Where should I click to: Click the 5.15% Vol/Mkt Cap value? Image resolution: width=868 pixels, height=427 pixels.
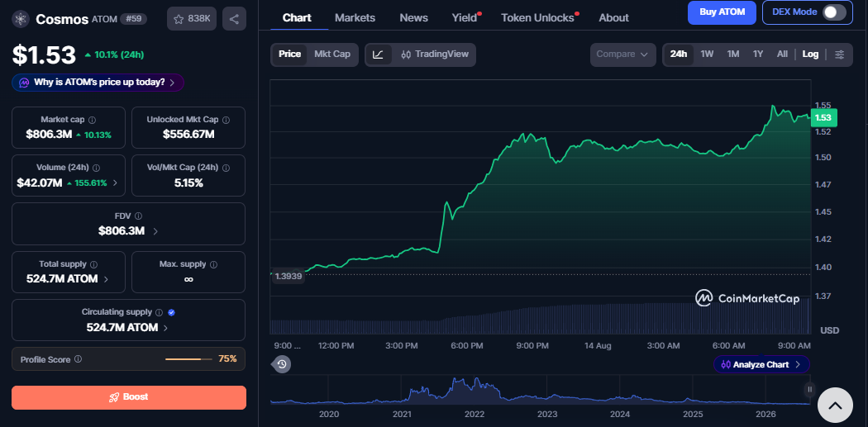[188, 183]
